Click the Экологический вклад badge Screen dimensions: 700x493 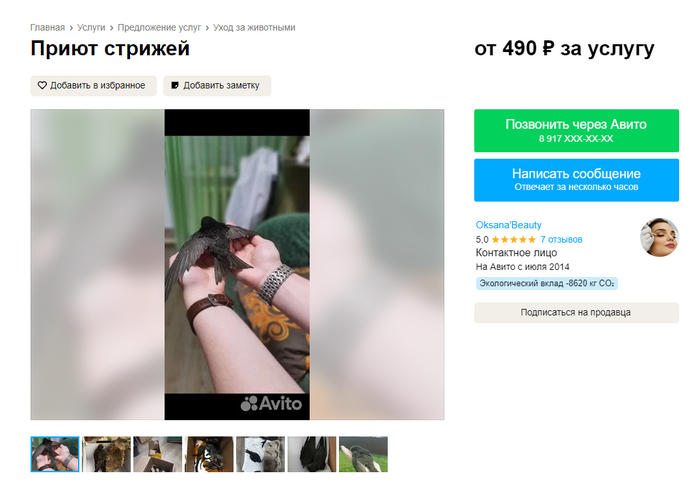click(x=546, y=284)
